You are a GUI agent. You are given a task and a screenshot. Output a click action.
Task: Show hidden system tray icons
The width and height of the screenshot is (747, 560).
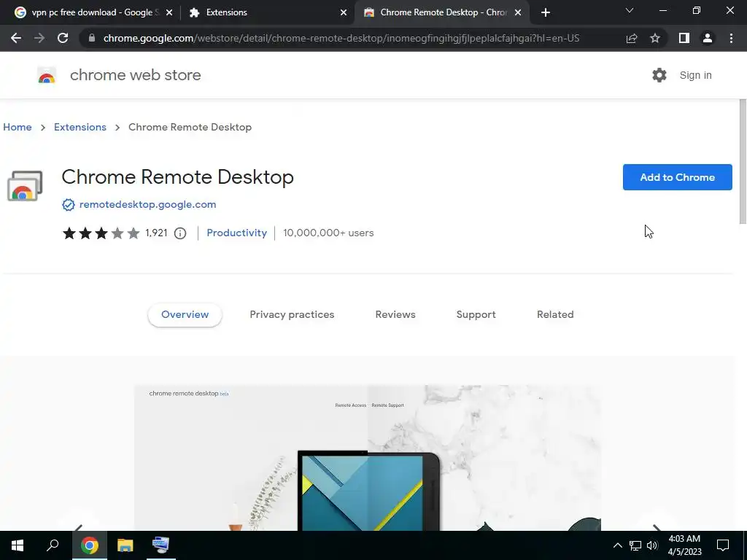click(x=617, y=545)
